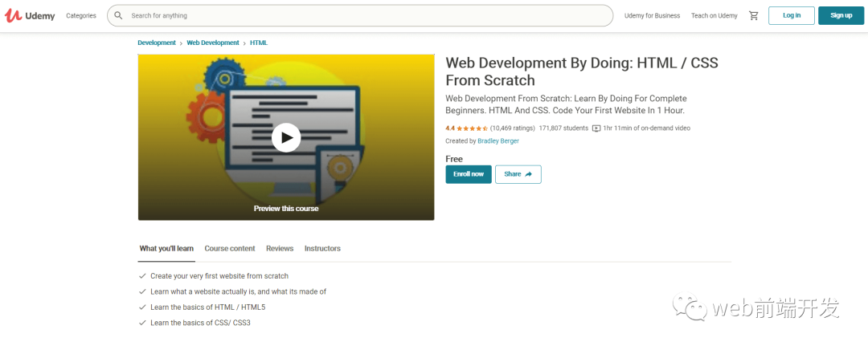Screen dimensions: 868x346
Task: Click 'Learn the basics of CSS/ CSS3'
Action: 200,322
